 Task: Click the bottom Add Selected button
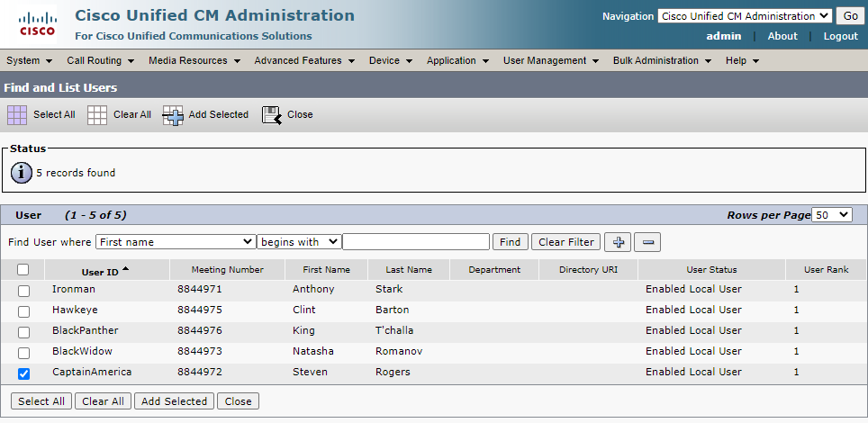(x=174, y=401)
